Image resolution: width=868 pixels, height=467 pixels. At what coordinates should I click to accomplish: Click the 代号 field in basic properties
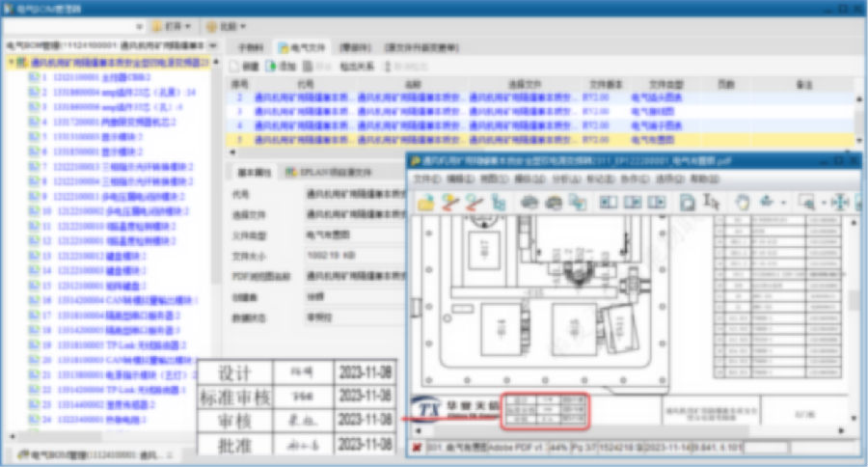[x=355, y=194]
